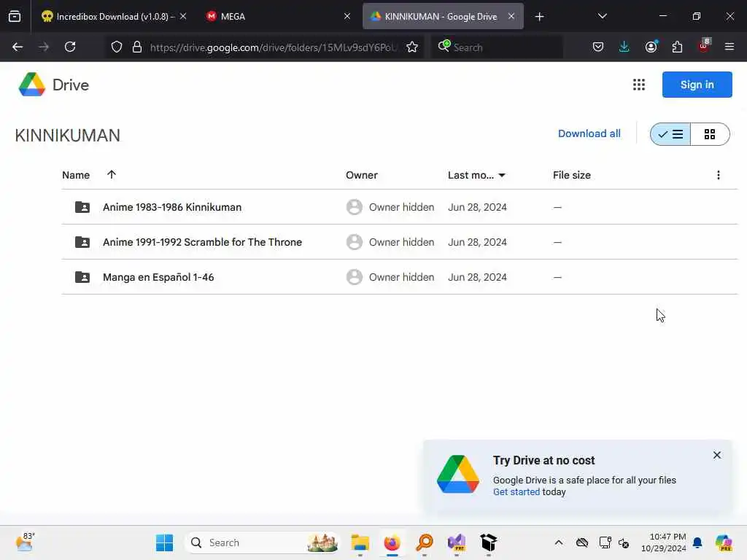The image size is (747, 560).
Task: Go back to the previous page
Action: (x=18, y=47)
